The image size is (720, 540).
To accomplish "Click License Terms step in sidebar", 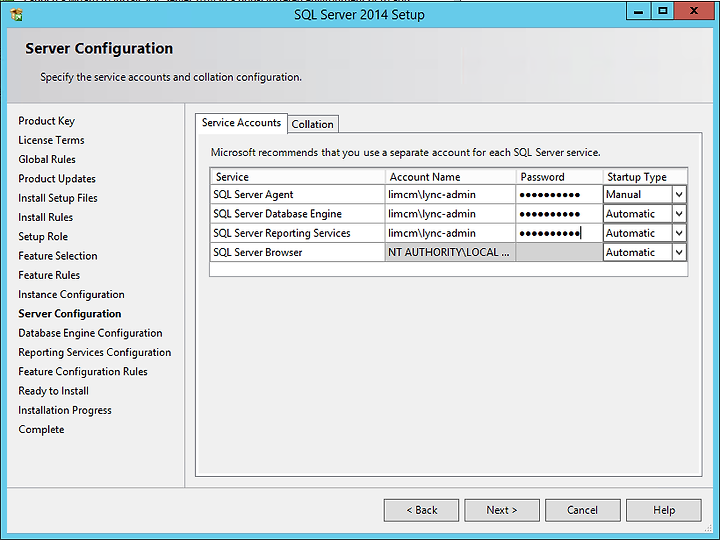I will (x=51, y=140).
